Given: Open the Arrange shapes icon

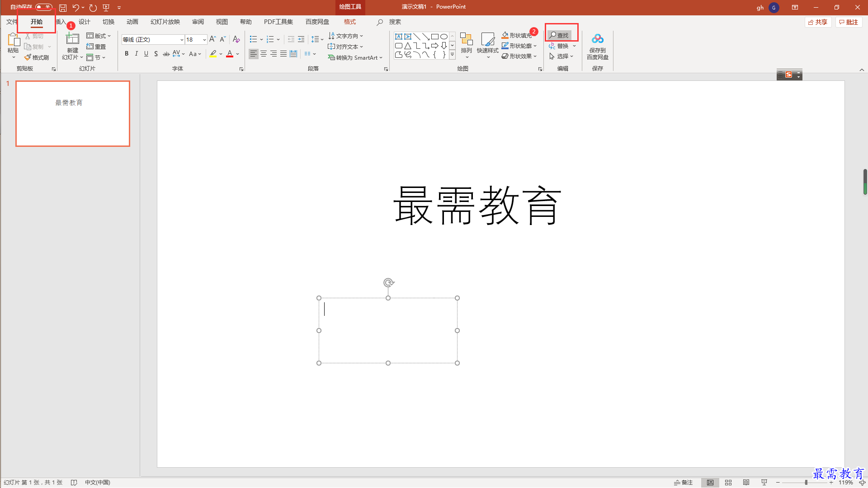Looking at the screenshot, I should pyautogui.click(x=467, y=39).
